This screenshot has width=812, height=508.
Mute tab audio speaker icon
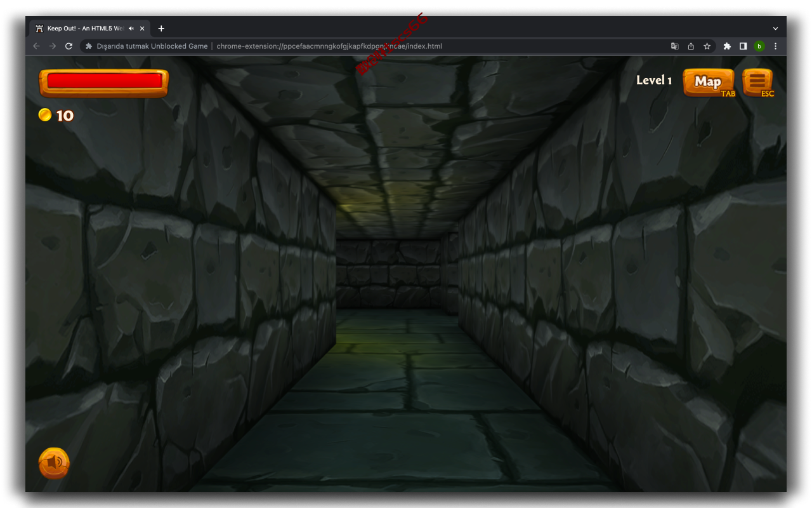point(131,29)
